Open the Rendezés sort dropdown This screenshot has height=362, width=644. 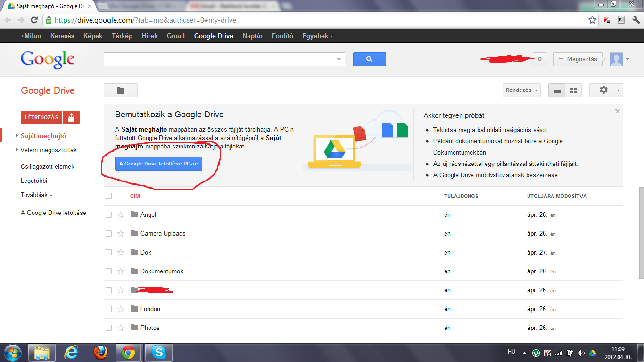tap(522, 90)
